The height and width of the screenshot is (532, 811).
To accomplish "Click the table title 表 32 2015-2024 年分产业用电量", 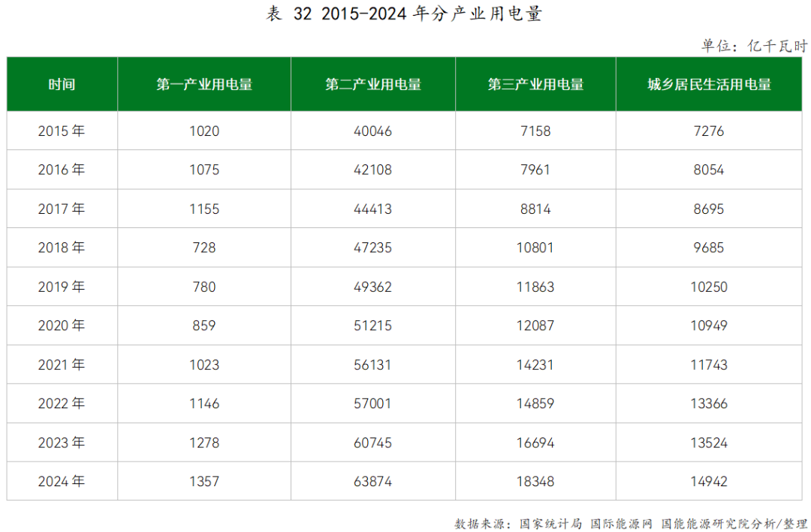I will (404, 15).
